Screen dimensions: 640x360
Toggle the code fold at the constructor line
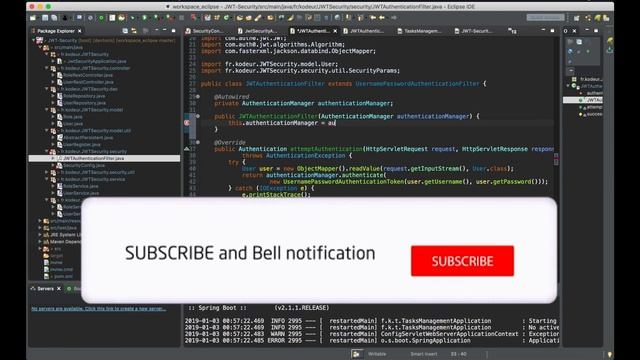tap(198, 116)
